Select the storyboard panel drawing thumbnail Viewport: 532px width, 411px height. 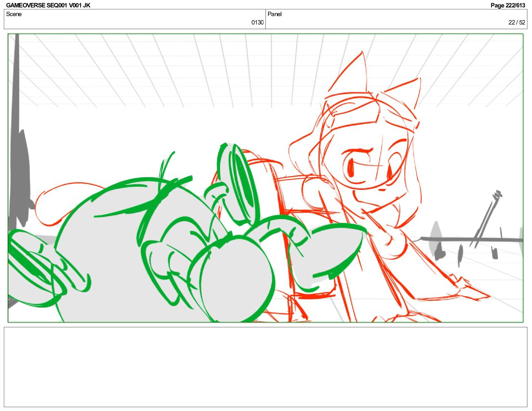point(265,178)
